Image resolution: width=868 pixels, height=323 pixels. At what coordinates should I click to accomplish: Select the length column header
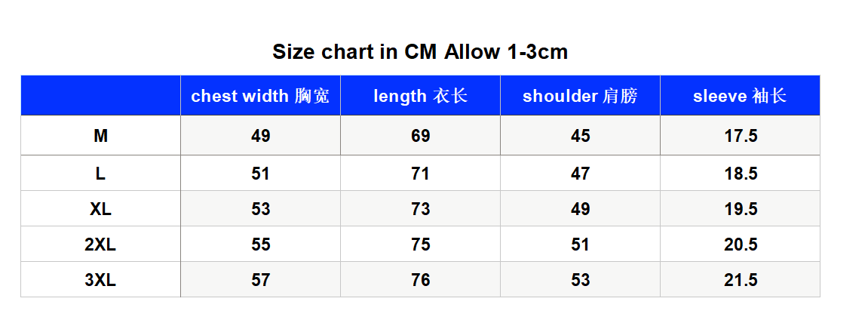420,96
